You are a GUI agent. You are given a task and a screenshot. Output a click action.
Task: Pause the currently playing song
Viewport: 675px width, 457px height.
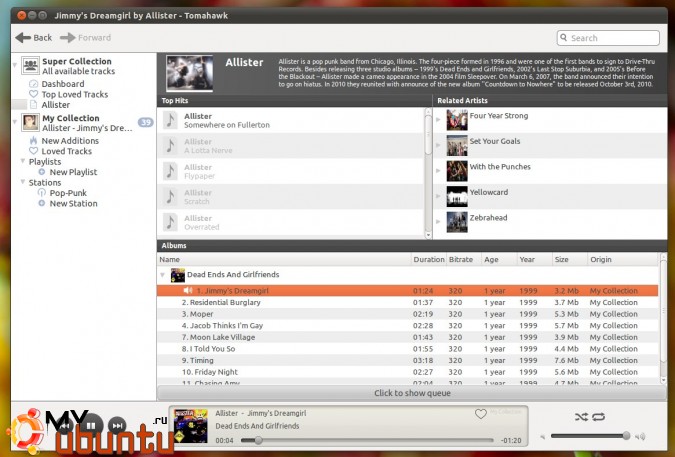coord(91,425)
